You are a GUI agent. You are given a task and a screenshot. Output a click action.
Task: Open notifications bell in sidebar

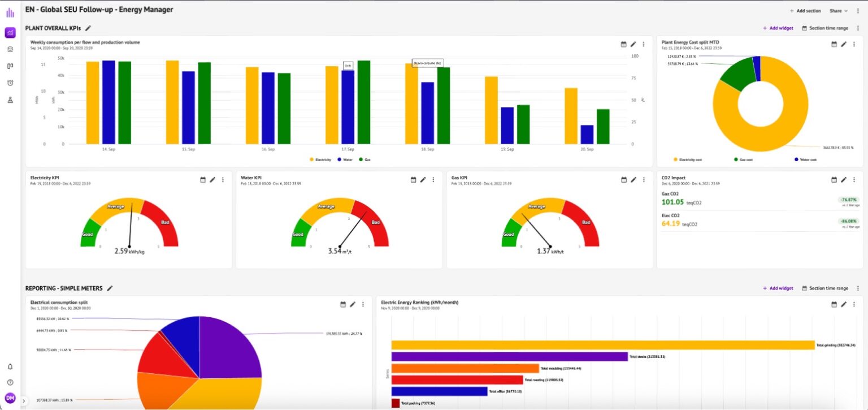pos(10,366)
